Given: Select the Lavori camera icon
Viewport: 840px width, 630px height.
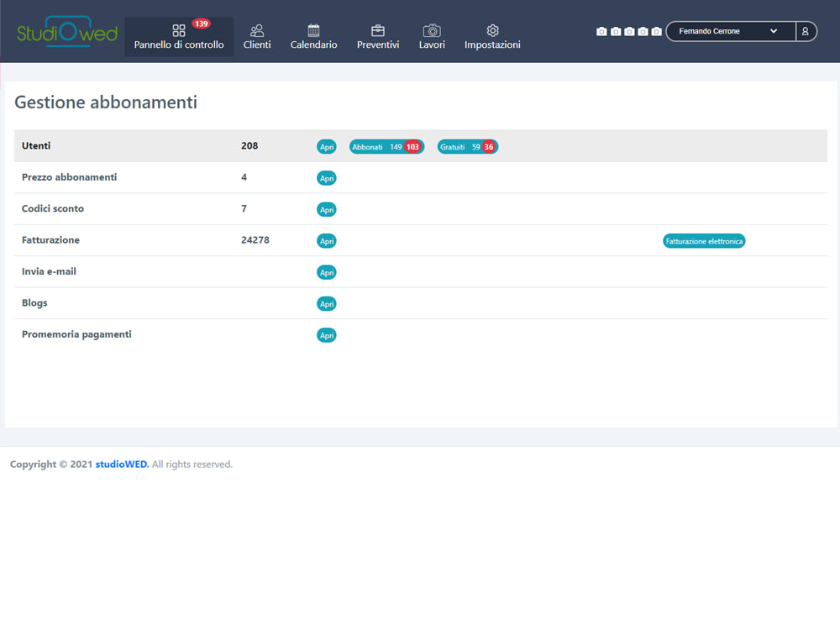Looking at the screenshot, I should 432,30.
